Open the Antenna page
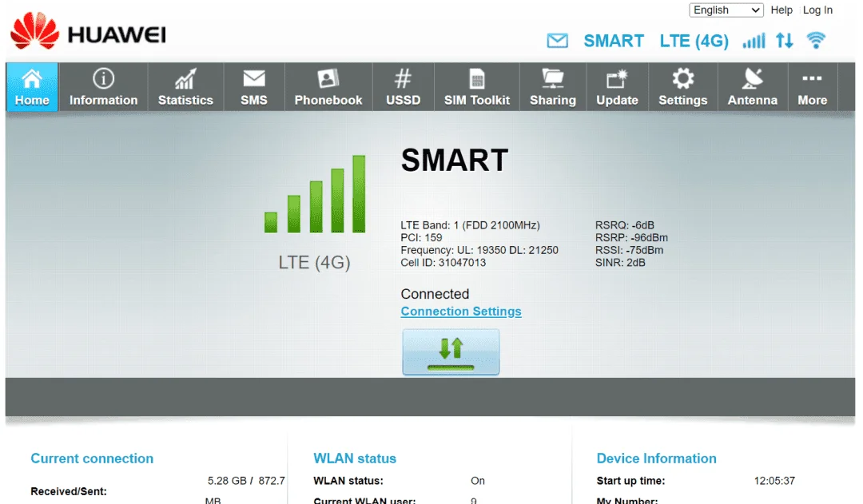Image resolution: width=863 pixels, height=504 pixels. tap(753, 87)
